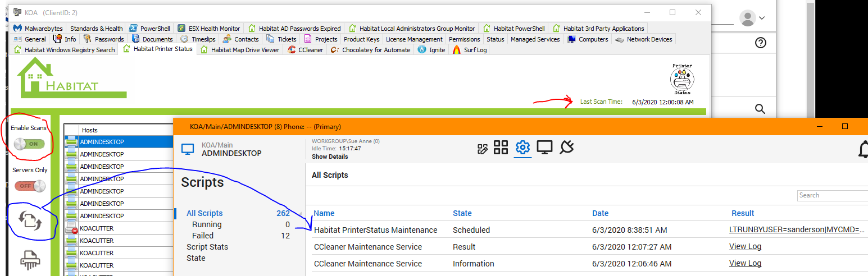This screenshot has height=276, width=868.
Task: Expand Show Details under Idle Time
Action: point(329,157)
